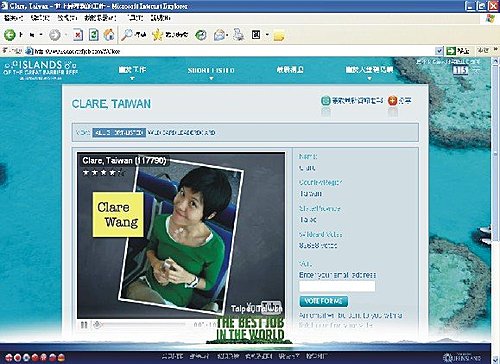
Task: Select the Wild Card Leaderboard view tab
Action: (182, 132)
